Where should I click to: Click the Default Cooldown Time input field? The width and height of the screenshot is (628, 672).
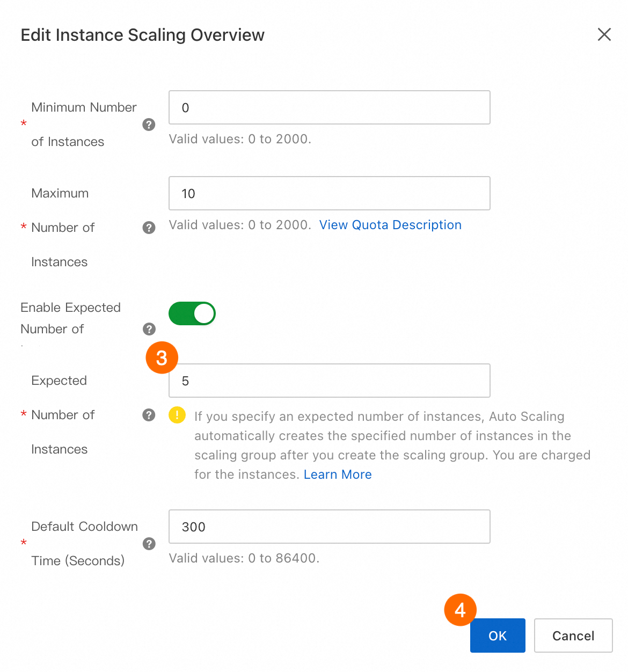[x=329, y=527]
